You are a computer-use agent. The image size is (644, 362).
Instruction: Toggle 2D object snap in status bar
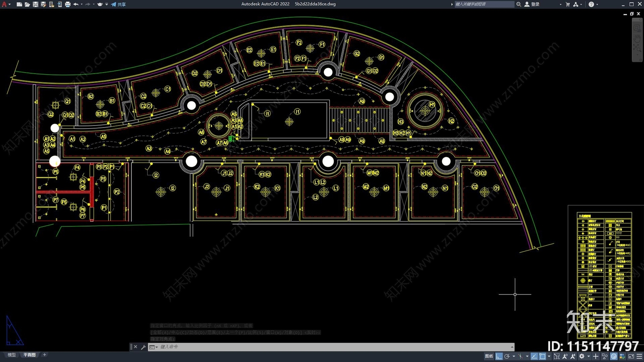[542, 356]
